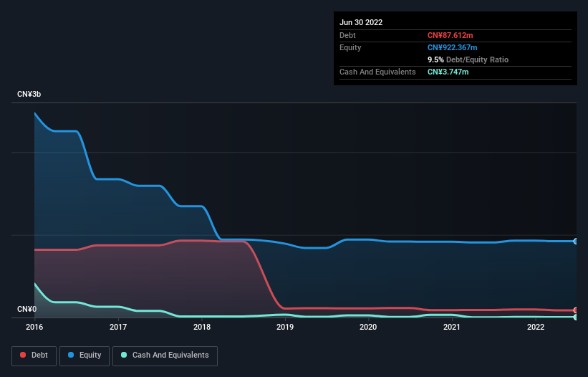Click the 2021 x-axis label

click(452, 327)
